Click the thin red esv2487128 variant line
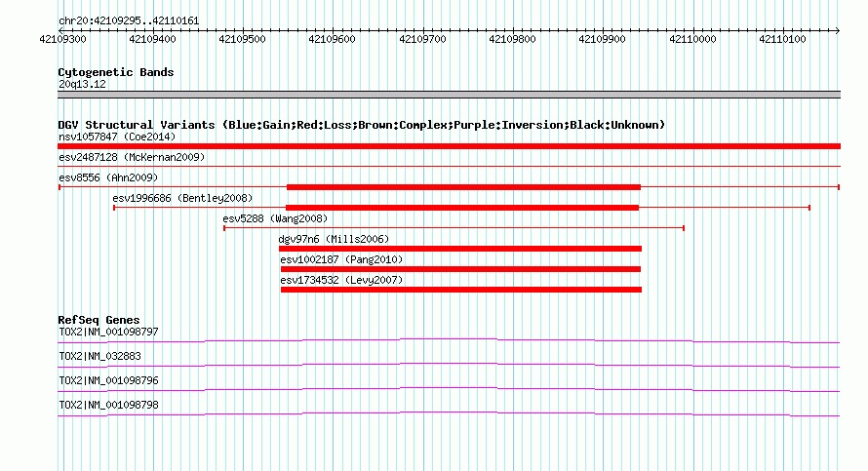The height and width of the screenshot is (471, 868). pos(449,166)
